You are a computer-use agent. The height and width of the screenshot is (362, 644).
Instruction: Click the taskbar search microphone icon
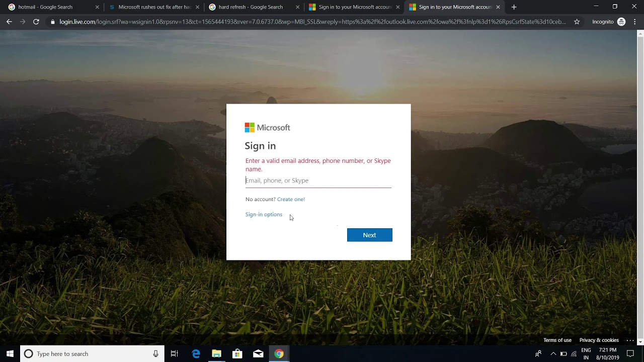tap(155, 353)
